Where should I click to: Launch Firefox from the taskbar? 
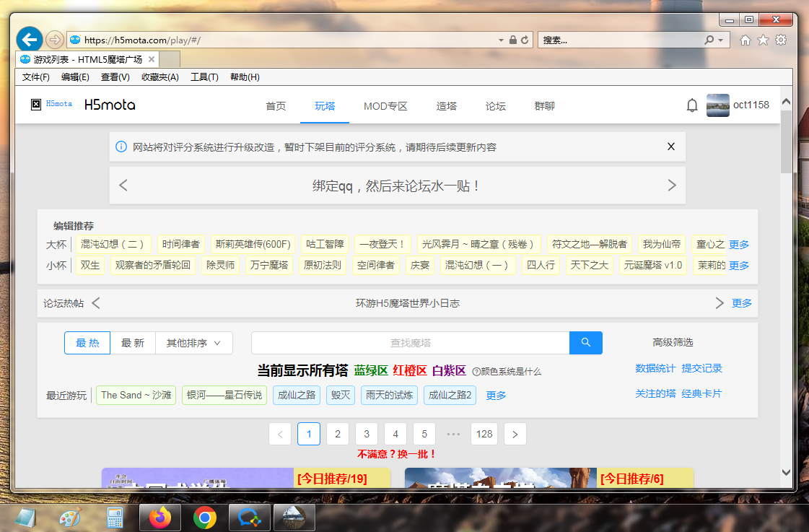[160, 518]
